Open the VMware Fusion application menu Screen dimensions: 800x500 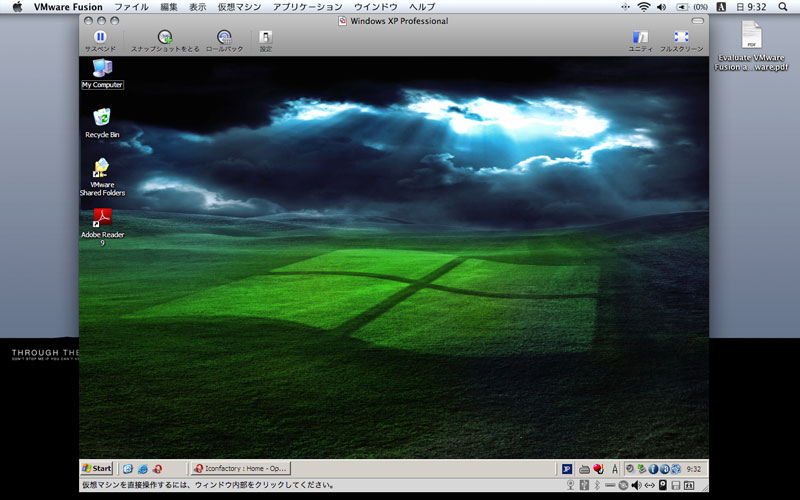coord(68,7)
